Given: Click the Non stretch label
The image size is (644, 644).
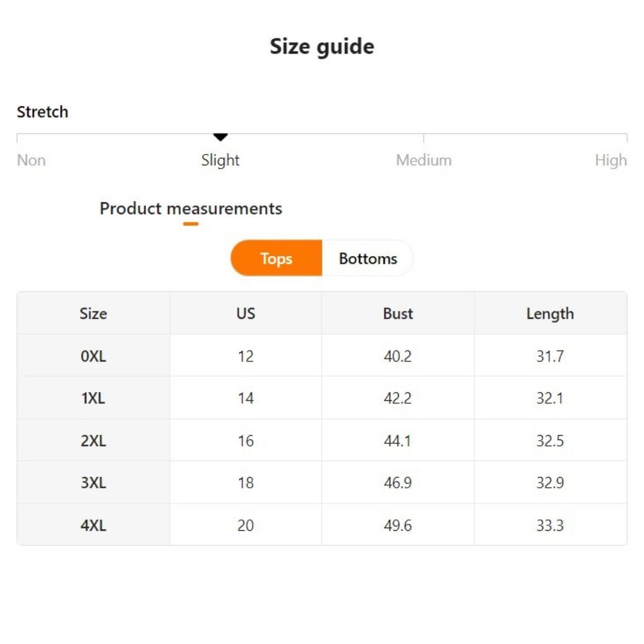Looking at the screenshot, I should [x=31, y=160].
